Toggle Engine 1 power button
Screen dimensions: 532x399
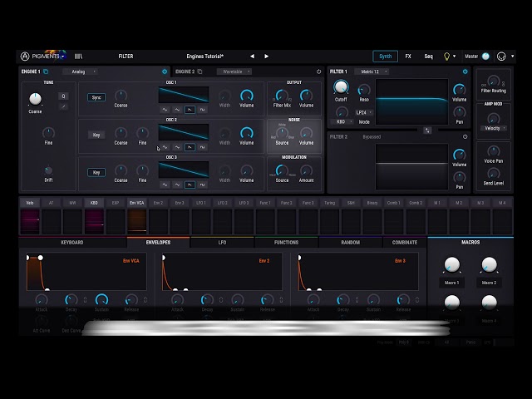click(165, 71)
